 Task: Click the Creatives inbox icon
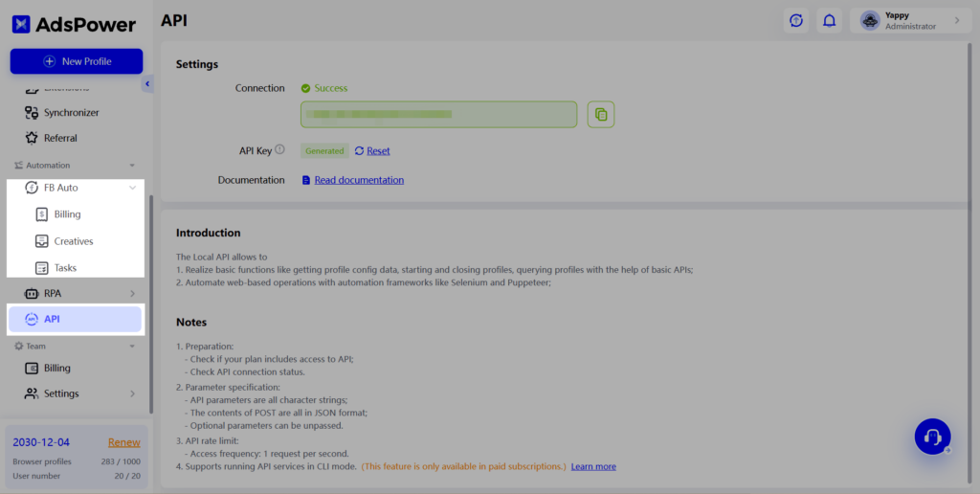click(x=41, y=241)
